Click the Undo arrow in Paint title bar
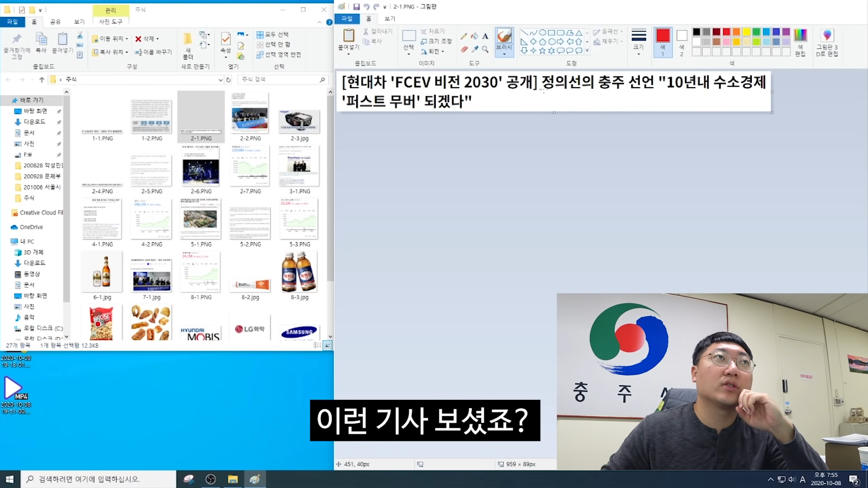868x488 pixels. click(x=367, y=7)
